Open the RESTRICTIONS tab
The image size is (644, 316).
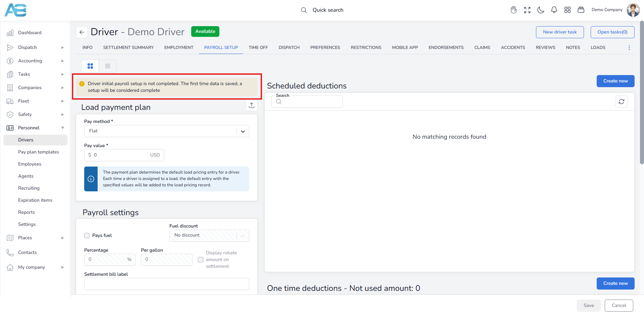coord(366,48)
